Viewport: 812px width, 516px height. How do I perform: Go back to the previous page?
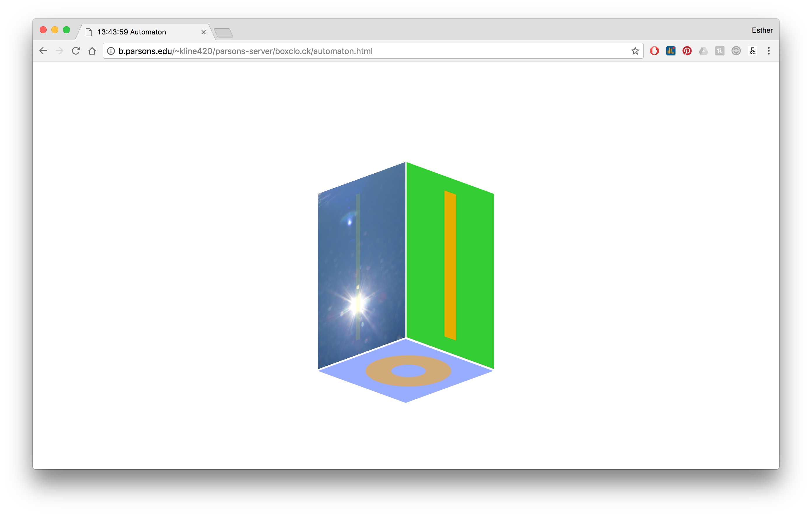(43, 51)
